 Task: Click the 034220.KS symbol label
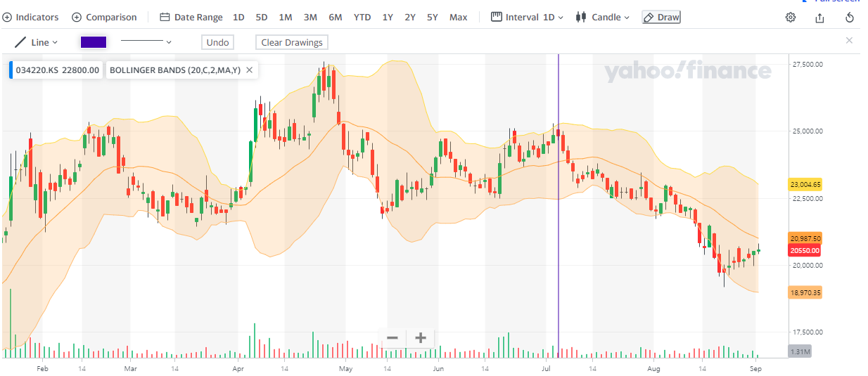coord(56,70)
